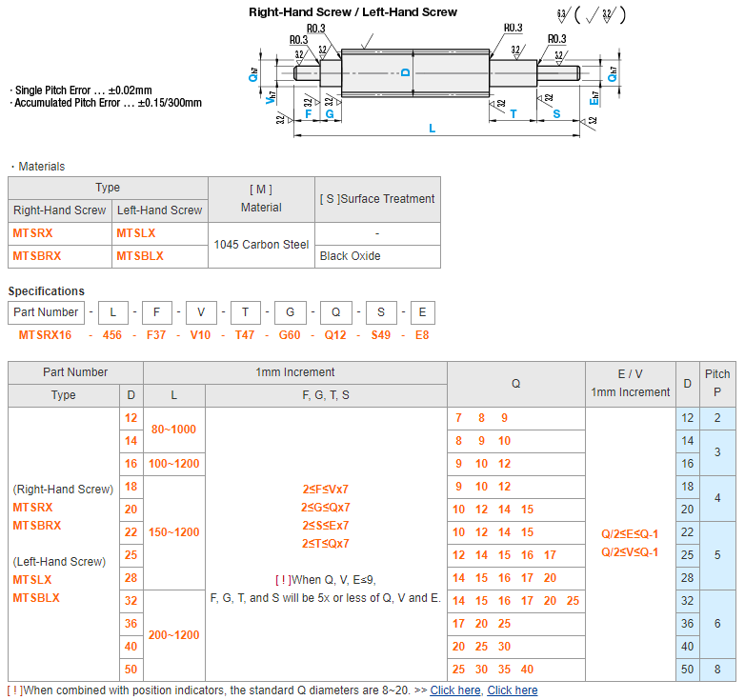Click the 200~1200 length range cell

173,635
